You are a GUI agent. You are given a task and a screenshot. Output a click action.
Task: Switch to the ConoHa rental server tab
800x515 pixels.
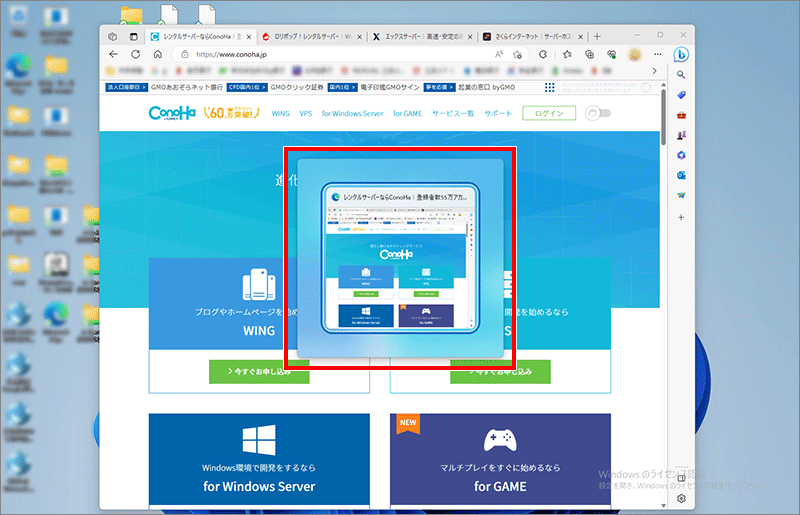click(197, 37)
